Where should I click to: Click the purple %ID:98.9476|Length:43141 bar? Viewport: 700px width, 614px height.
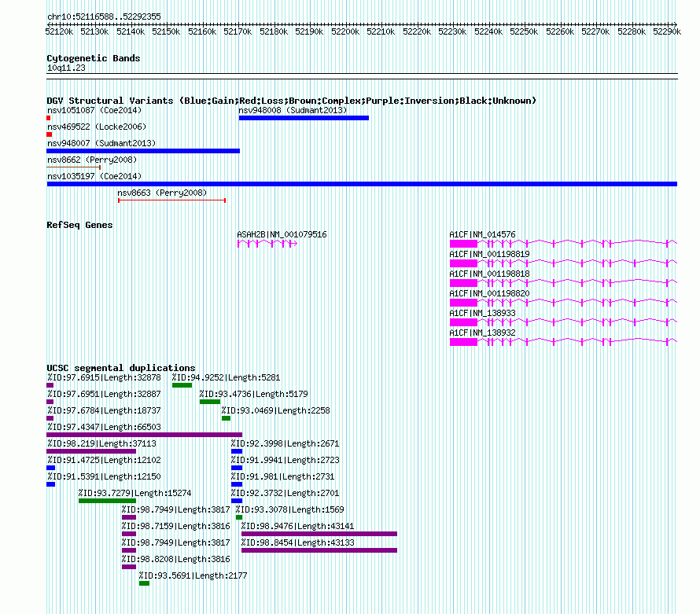click(319, 534)
